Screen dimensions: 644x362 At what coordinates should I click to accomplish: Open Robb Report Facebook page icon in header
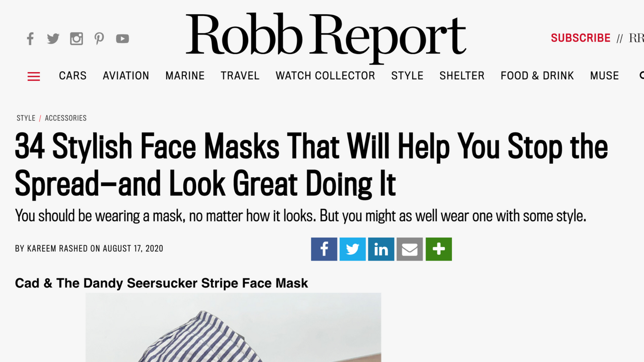click(x=30, y=39)
